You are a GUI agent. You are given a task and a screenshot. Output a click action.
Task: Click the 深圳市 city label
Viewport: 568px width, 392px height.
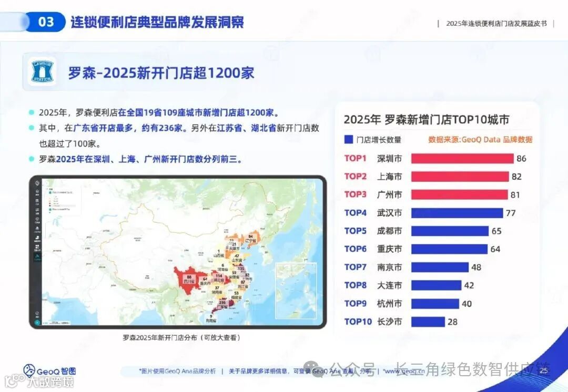389,159
